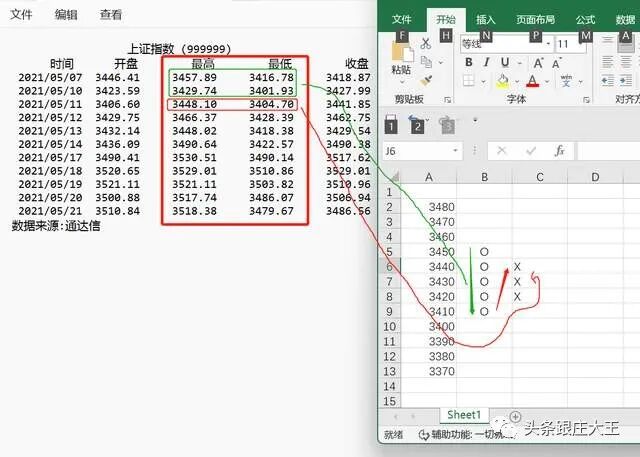Screen dimensions: 640x457
Task: Click the Cancel X icon in formula bar
Action: pyautogui.click(x=502, y=151)
